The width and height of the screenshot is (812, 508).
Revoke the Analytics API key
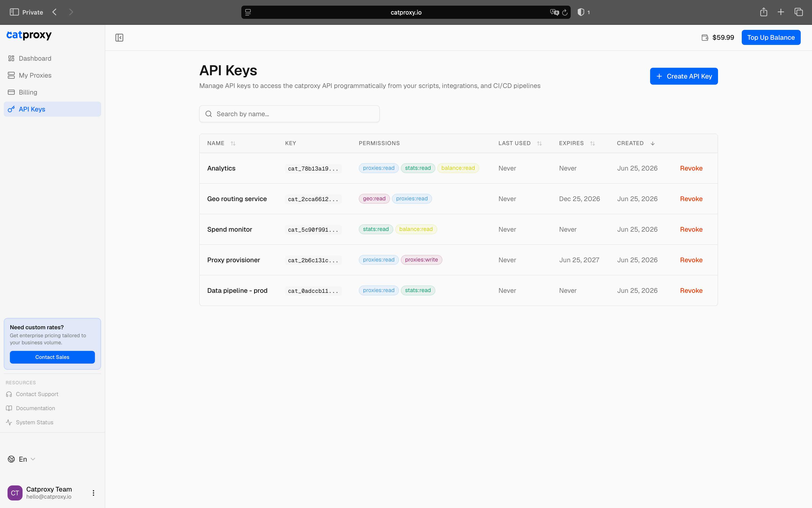691,168
